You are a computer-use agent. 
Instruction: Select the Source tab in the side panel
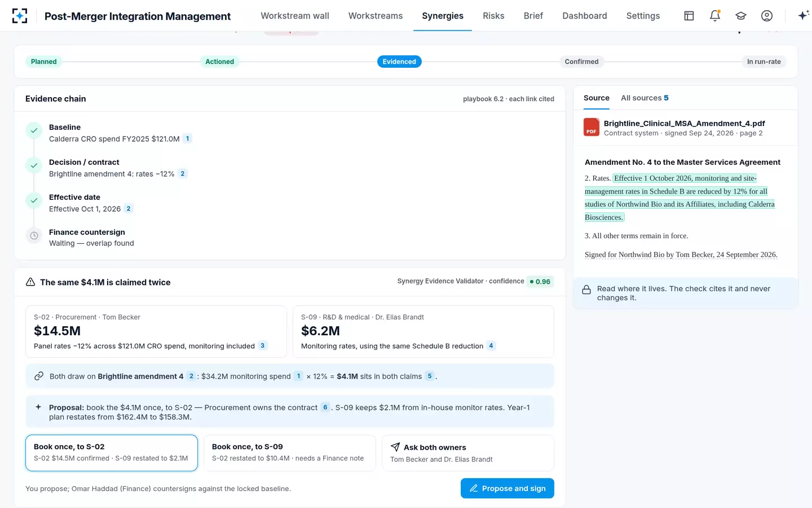point(597,98)
